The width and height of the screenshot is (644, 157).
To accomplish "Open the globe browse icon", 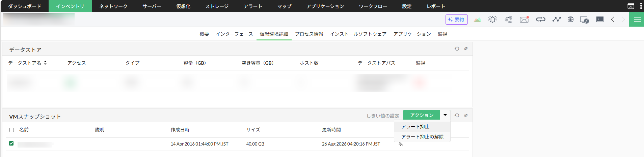I will pos(570,20).
